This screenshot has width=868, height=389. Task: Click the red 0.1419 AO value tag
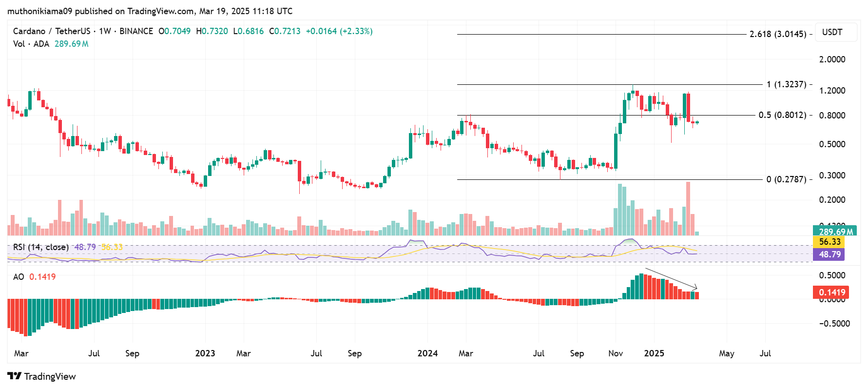click(x=831, y=292)
